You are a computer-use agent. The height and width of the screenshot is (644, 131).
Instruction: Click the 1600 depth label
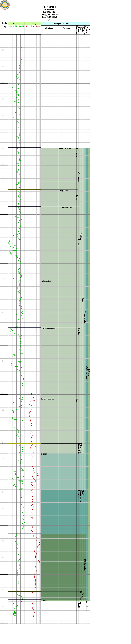click(3, 279)
